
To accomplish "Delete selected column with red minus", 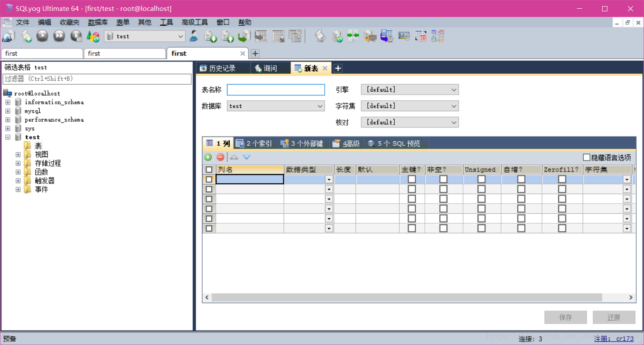I will (220, 157).
